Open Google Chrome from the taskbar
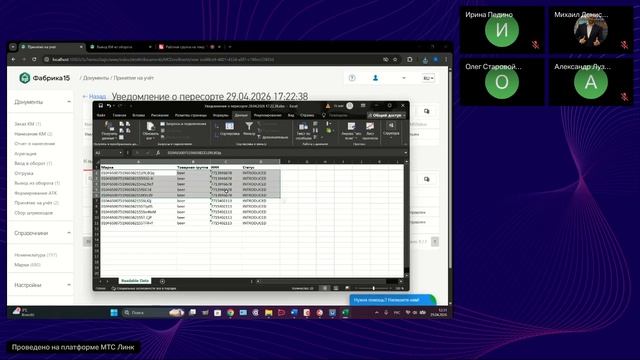 click(231, 313)
